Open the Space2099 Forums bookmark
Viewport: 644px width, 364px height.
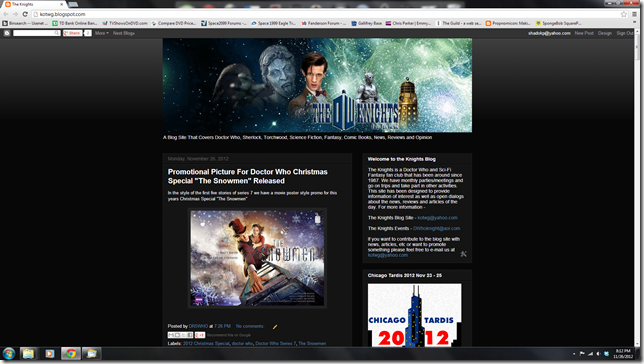(224, 23)
